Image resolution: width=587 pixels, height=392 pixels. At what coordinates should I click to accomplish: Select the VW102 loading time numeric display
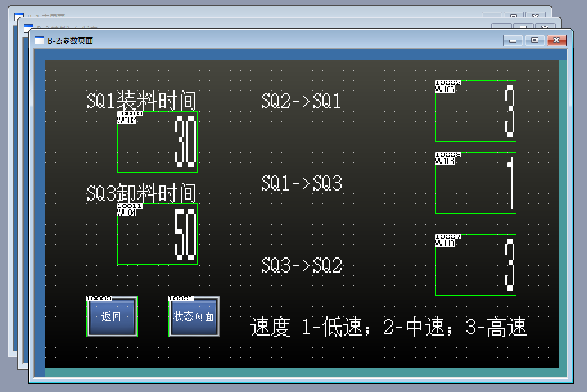pyautogui.click(x=157, y=141)
